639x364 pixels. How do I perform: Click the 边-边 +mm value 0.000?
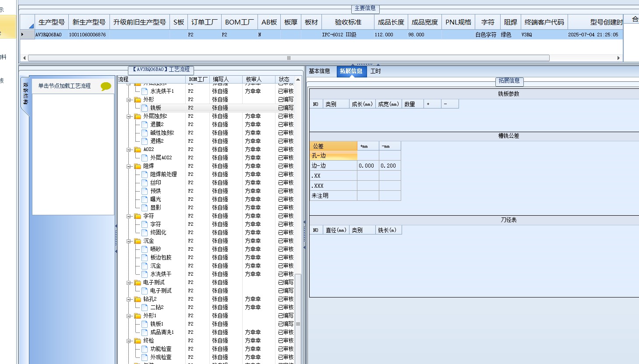click(368, 166)
